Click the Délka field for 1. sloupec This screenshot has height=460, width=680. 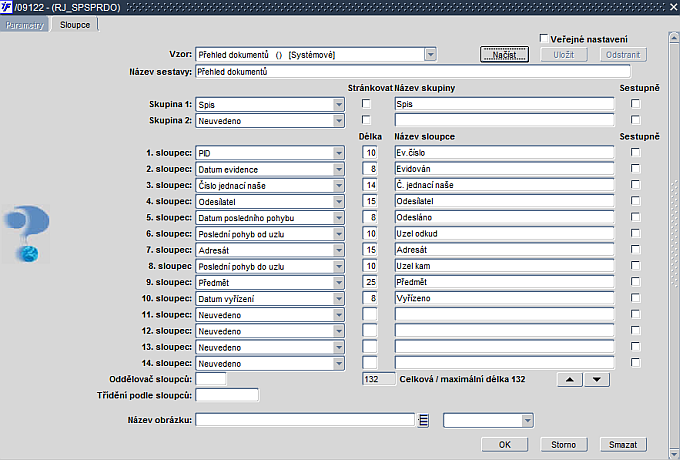(369, 152)
